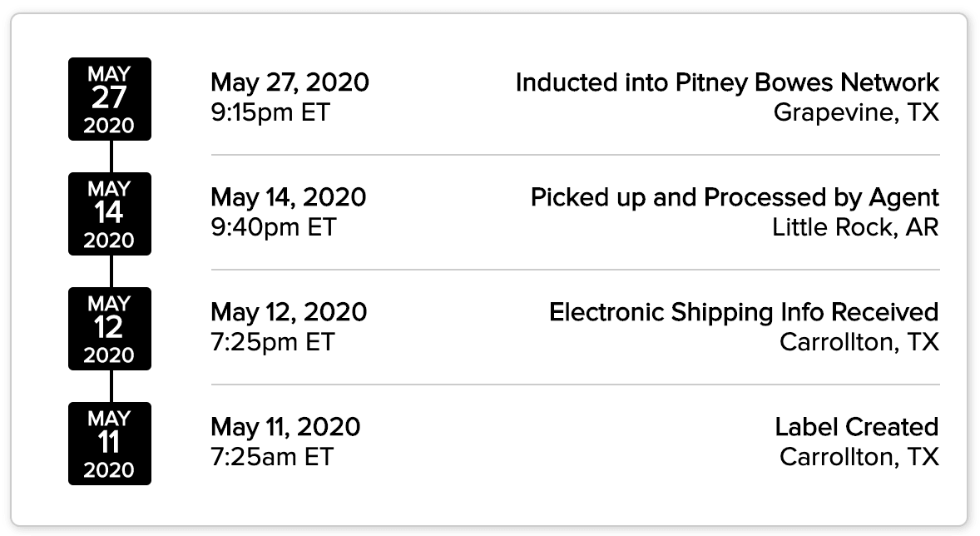Select the "May 11, 2020" date text
The image size is (980, 536).
(285, 427)
